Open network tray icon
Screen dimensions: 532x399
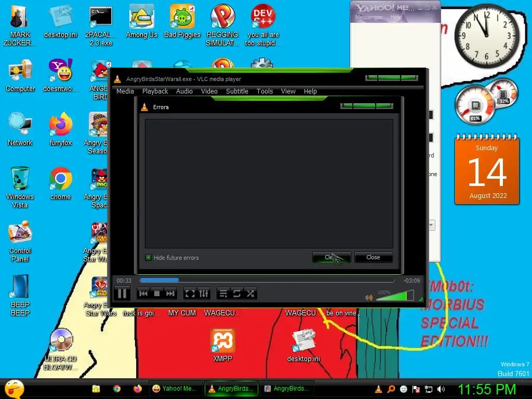(x=429, y=389)
